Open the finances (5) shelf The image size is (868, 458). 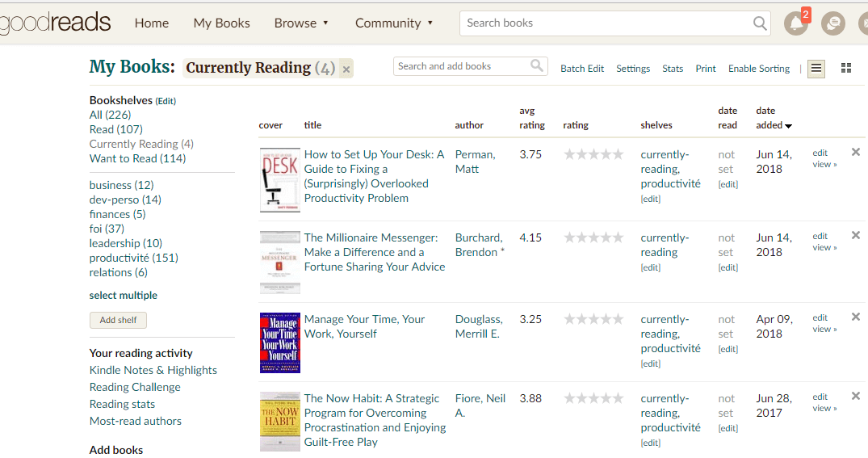[117, 214]
